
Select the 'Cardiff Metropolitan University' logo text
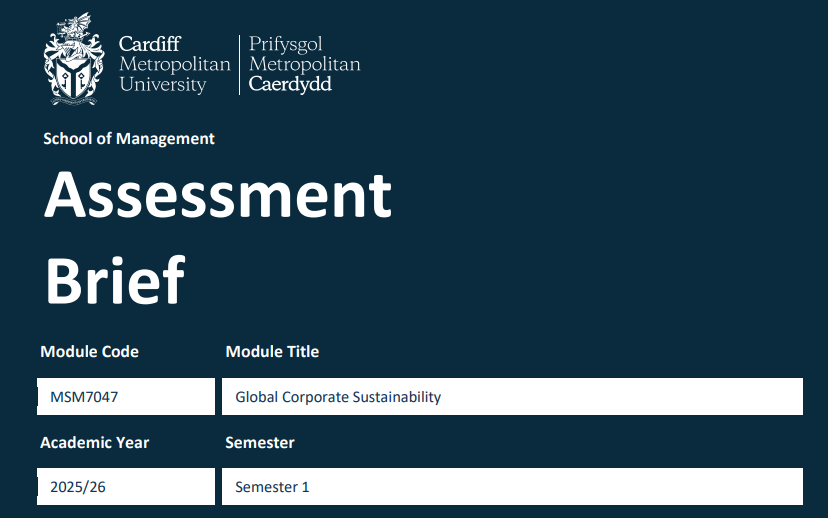(x=175, y=64)
